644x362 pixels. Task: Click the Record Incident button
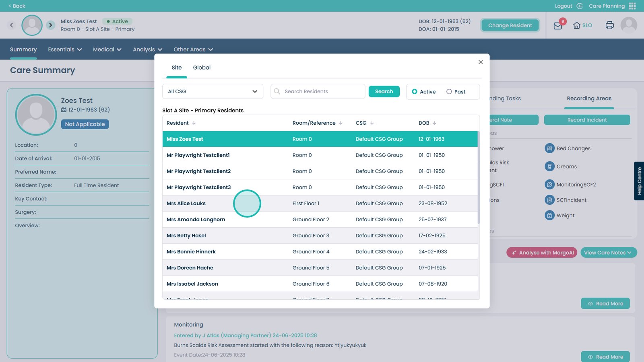pos(587,120)
